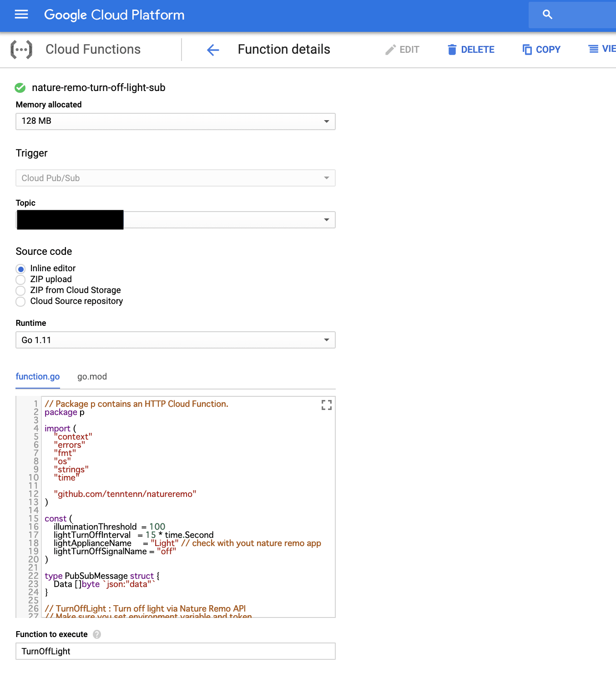
Task: Select Cloud Source repository radio option
Action: 20,301
